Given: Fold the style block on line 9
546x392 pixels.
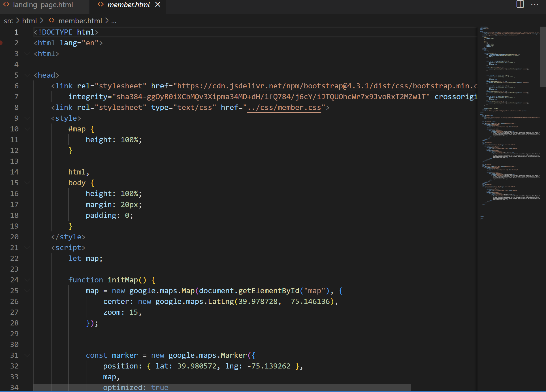Looking at the screenshot, I should [x=27, y=118].
